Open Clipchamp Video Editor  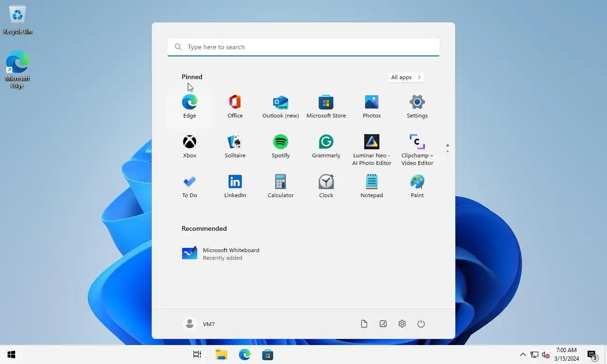pos(417,150)
